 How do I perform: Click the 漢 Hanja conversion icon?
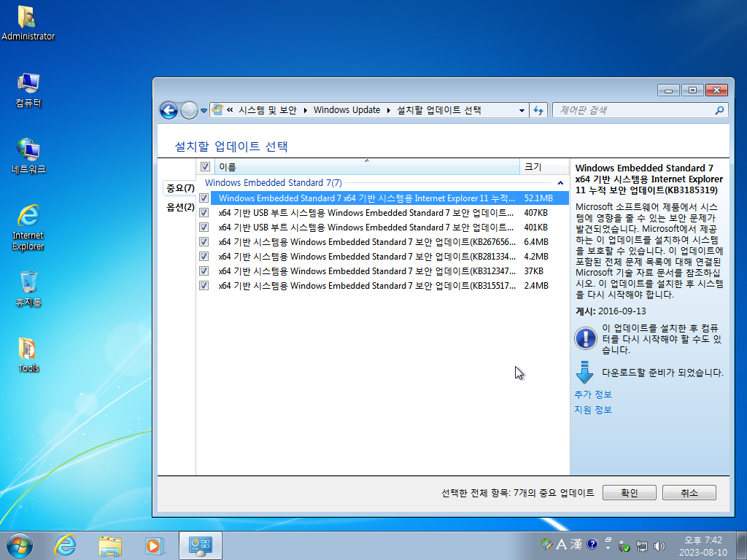point(576,544)
